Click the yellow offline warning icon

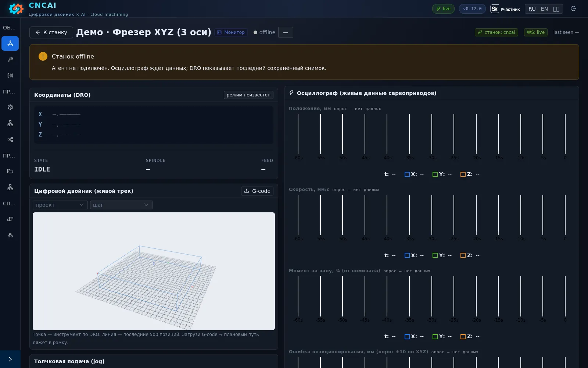coord(43,56)
